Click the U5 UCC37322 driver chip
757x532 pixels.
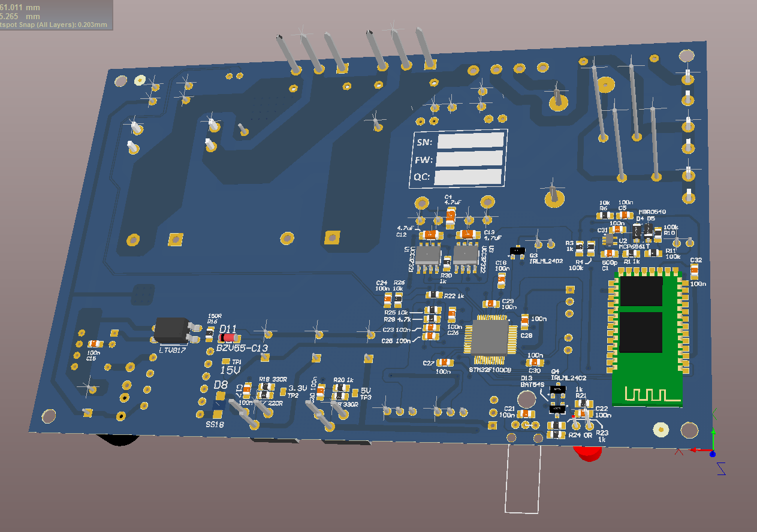click(x=430, y=256)
